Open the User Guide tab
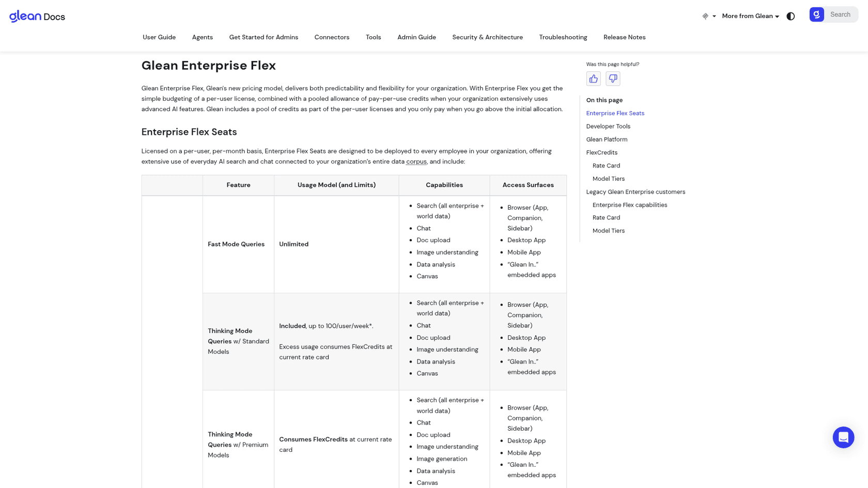 159,37
